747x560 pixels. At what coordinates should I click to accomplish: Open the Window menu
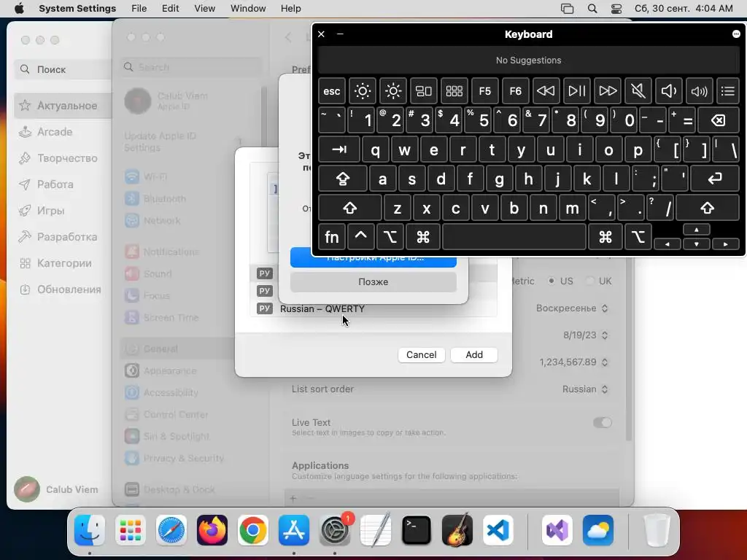point(248,9)
